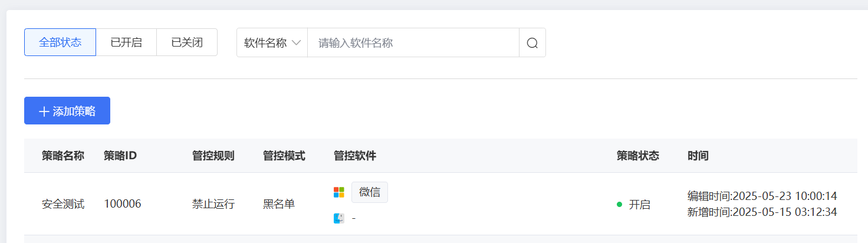Show only 已关闭 policies

coord(187,42)
